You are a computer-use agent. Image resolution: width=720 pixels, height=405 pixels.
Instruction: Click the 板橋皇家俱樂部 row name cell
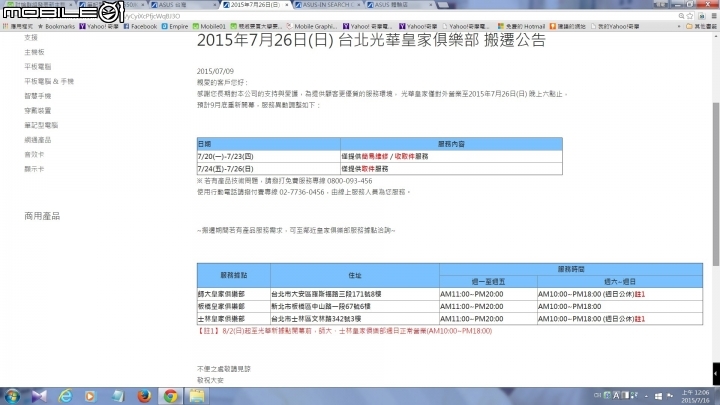(234, 306)
